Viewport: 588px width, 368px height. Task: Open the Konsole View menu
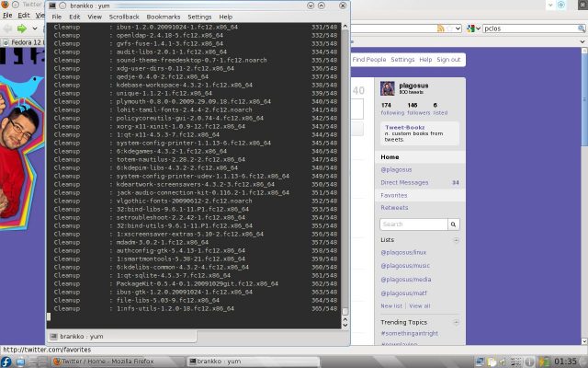95,17
